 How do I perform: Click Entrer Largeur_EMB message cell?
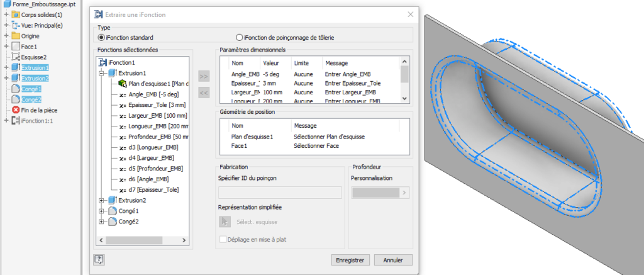(350, 92)
